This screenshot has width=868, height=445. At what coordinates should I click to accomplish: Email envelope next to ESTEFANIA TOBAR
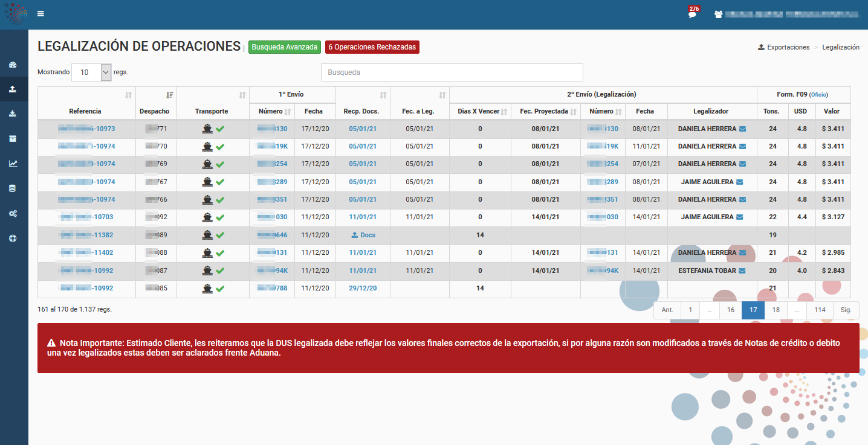(742, 271)
